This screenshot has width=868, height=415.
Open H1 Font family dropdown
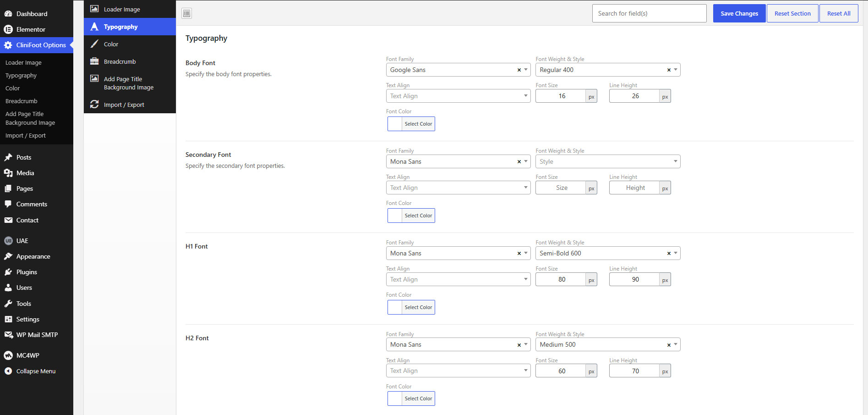pyautogui.click(x=458, y=253)
